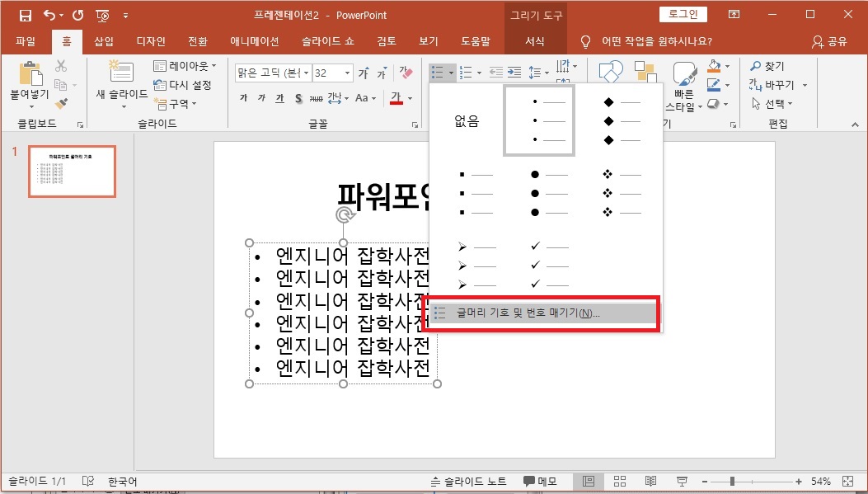Switch to 애니메이션 animations tab
This screenshot has height=494, width=868.
tap(255, 41)
